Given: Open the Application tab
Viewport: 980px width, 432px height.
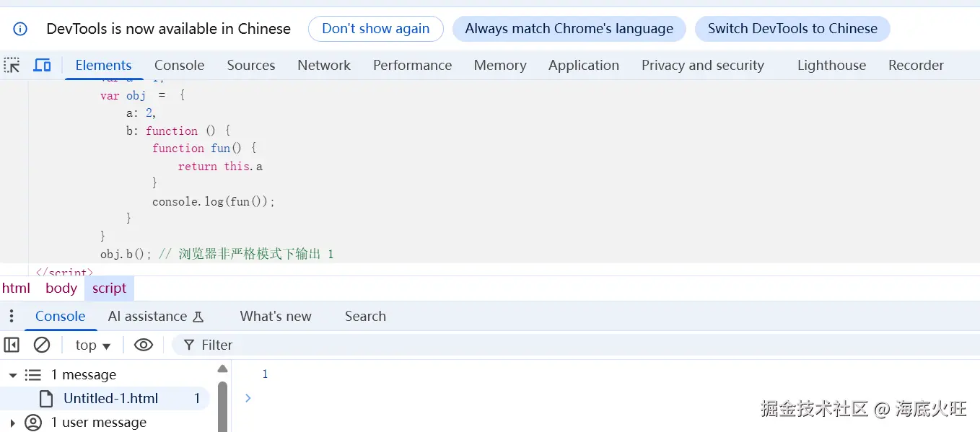Looking at the screenshot, I should coord(584,65).
